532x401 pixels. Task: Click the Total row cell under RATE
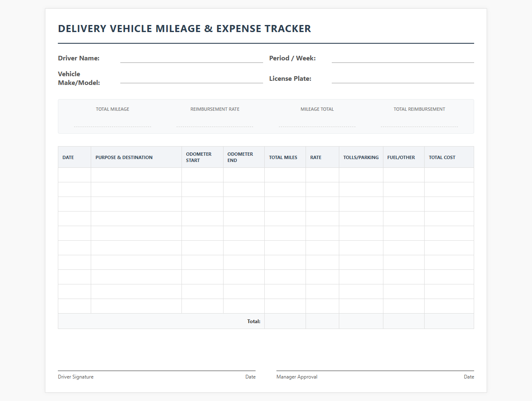[x=323, y=321]
